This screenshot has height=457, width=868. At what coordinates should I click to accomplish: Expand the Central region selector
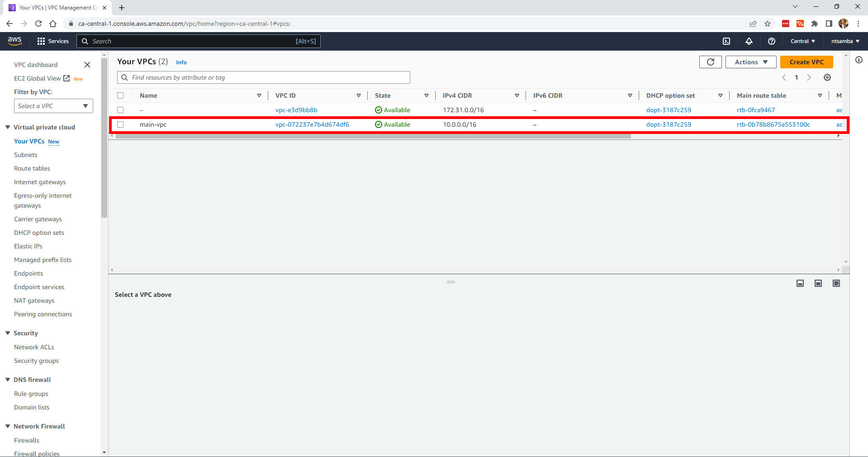pos(802,41)
